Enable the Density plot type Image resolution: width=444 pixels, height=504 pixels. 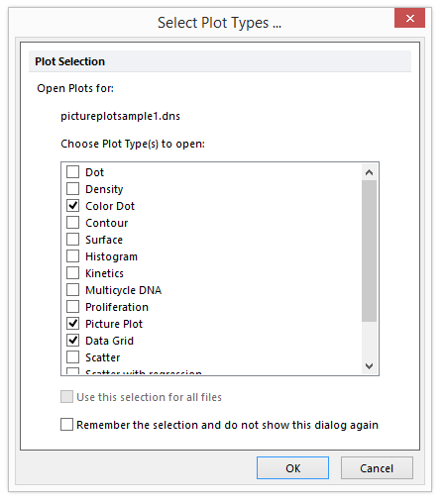(73, 189)
